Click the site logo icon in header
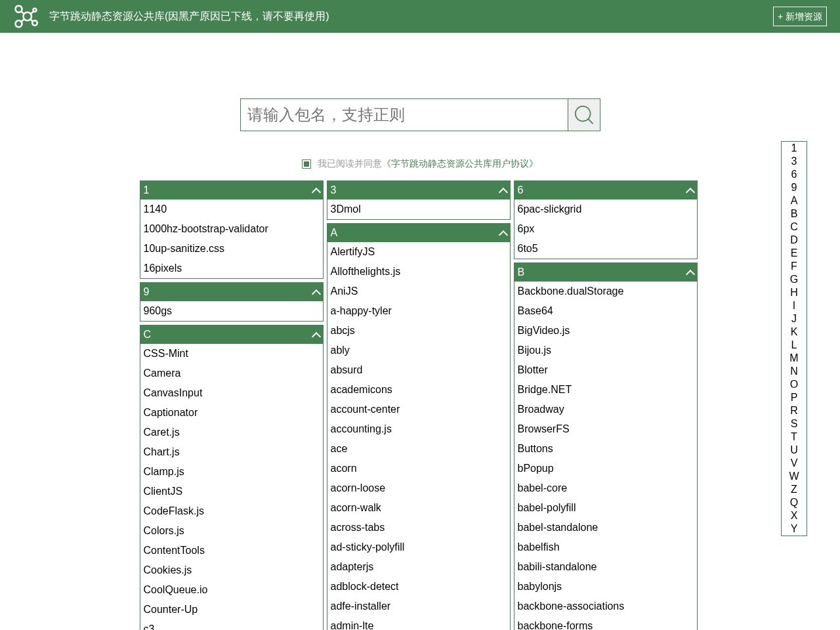Screen dimensions: 840x630 tap(26, 16)
